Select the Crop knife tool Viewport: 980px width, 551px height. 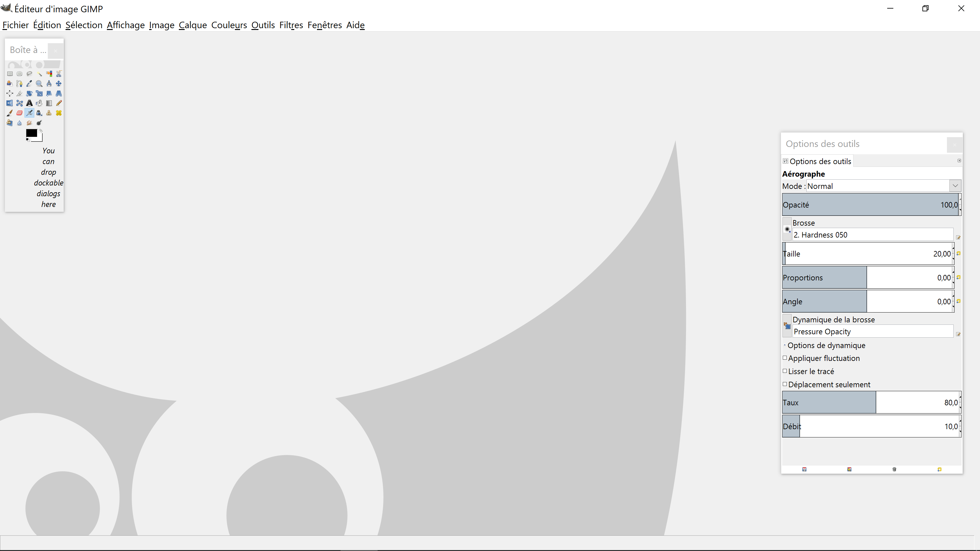point(19,94)
